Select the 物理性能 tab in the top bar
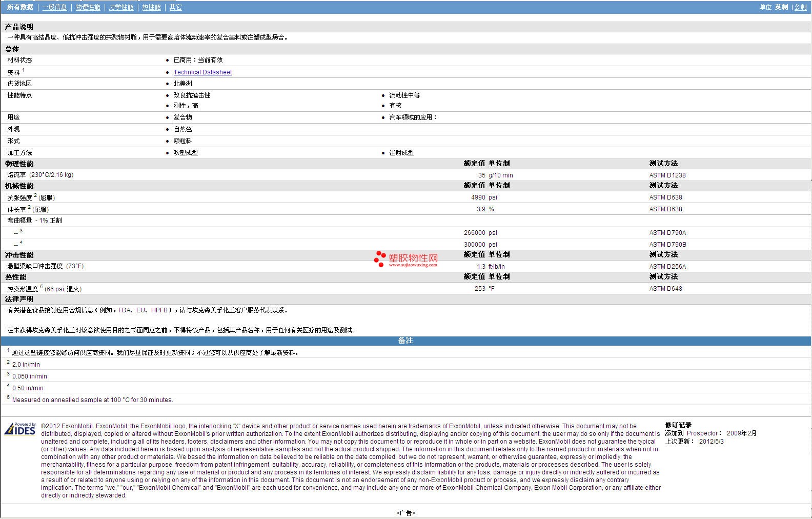812x519 pixels. click(88, 7)
